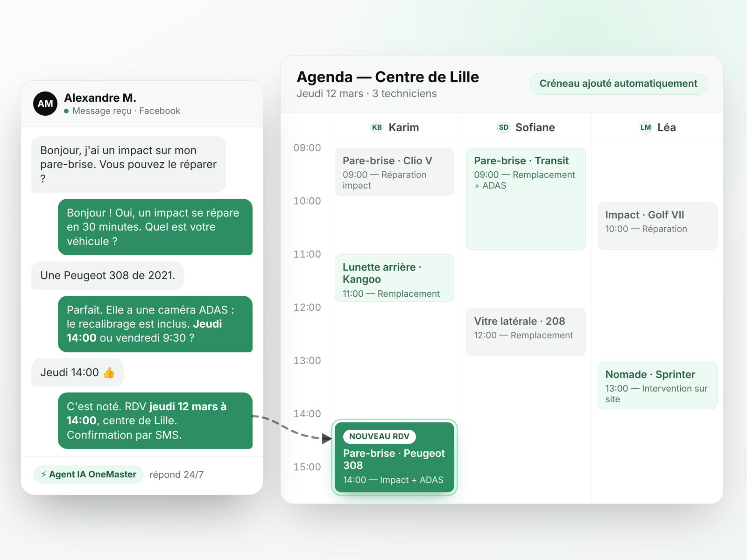
Task: Click the Agenda — Centre de Lille title
Action: [x=388, y=77]
